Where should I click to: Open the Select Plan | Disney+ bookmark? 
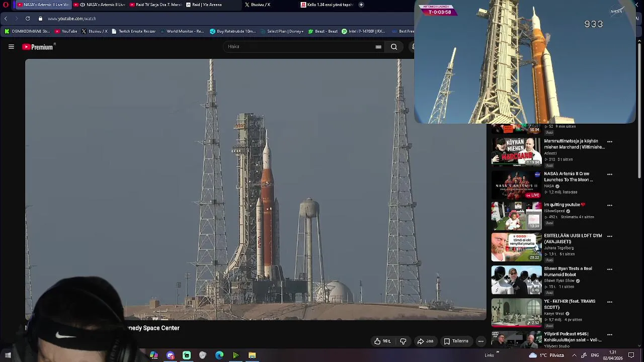tap(282, 31)
